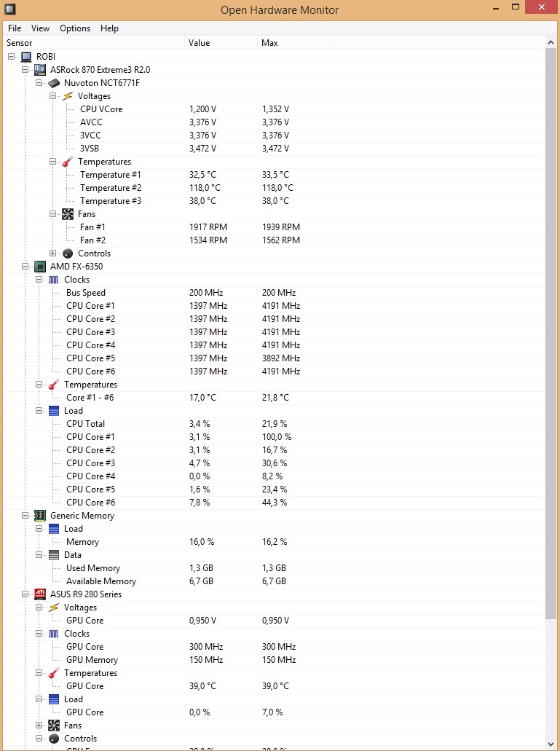Click the Nuvoton Voltages lightning icon
Viewport: 560px width, 751px height.
pyautogui.click(x=68, y=96)
